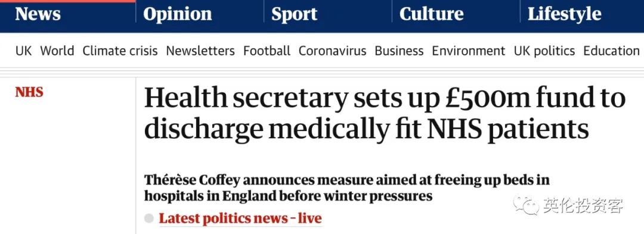Go to Environment subsection

[x=469, y=51]
